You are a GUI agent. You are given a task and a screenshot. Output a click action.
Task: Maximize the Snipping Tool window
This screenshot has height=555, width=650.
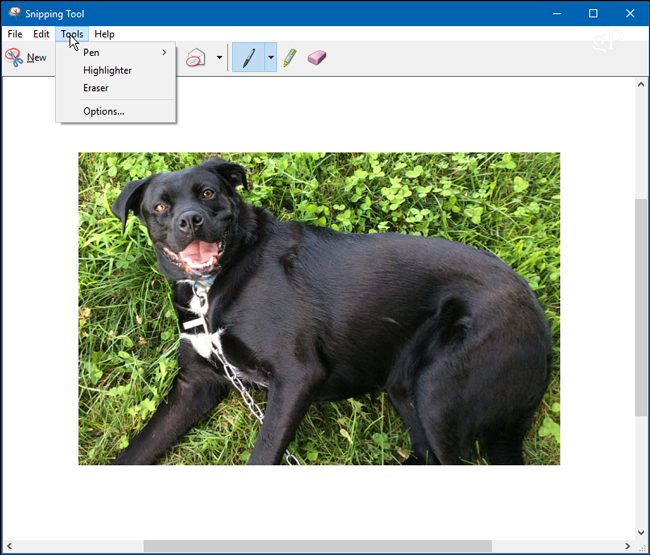pyautogui.click(x=593, y=13)
